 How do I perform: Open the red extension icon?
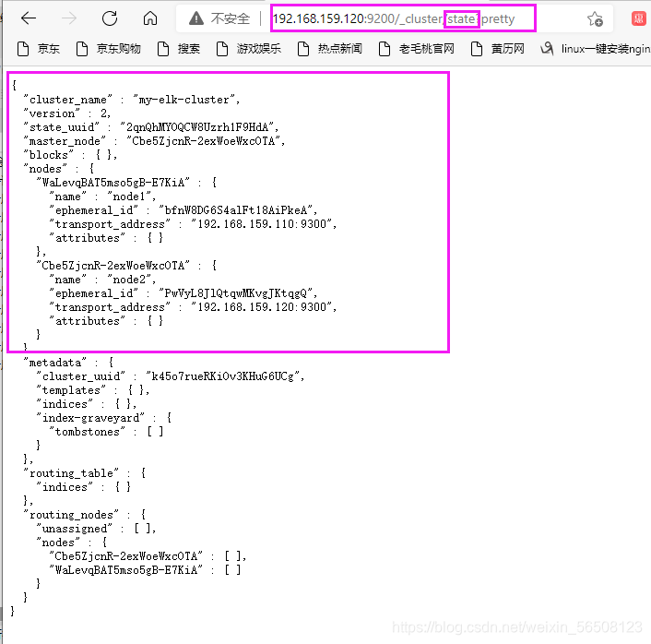638,18
